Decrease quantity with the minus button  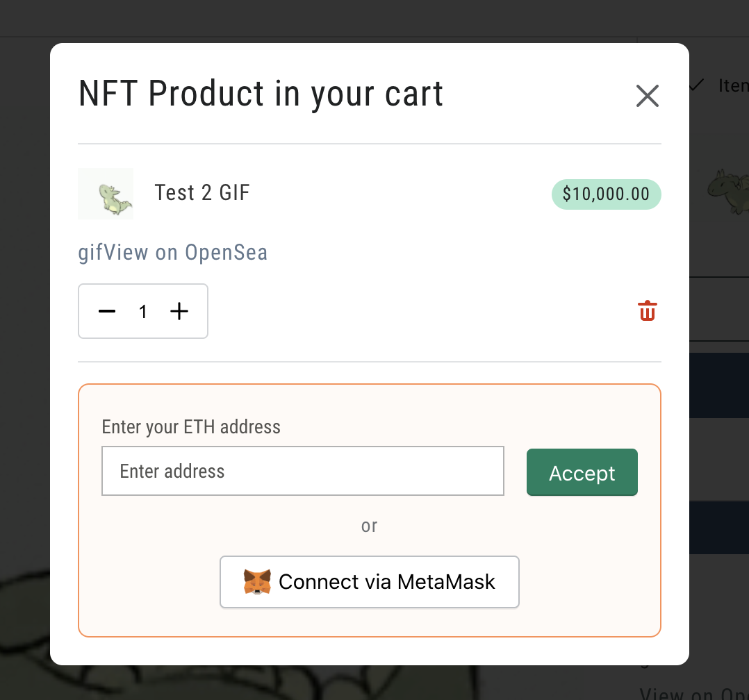107,311
